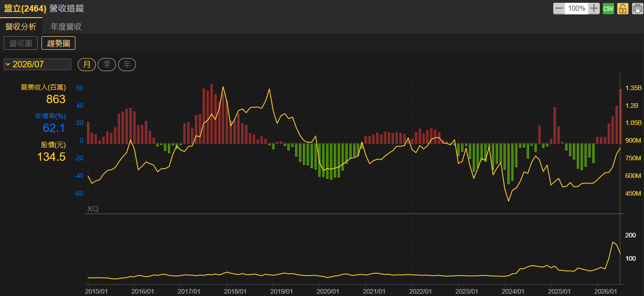Click the 2021/01 x-axis label

tap(374, 291)
